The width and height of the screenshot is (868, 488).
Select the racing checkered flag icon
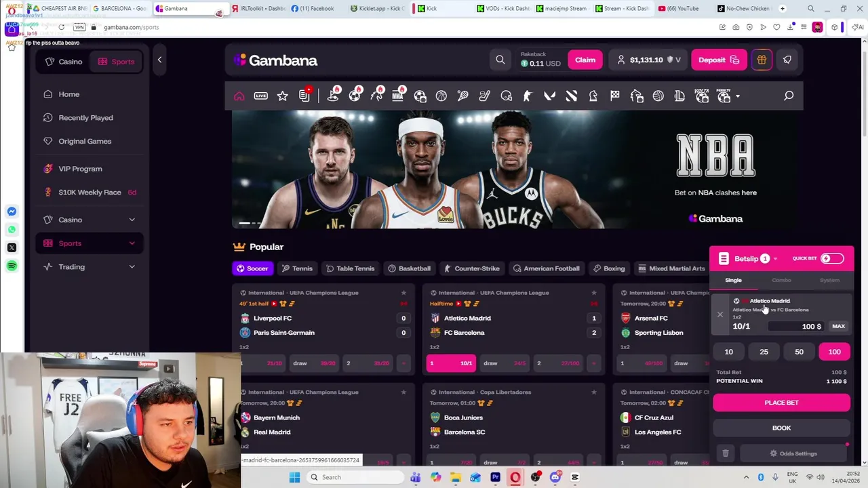point(615,96)
